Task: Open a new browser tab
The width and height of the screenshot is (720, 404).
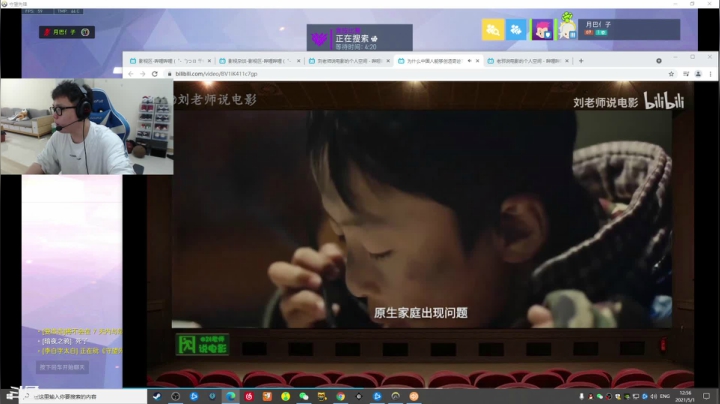Action: point(581,61)
